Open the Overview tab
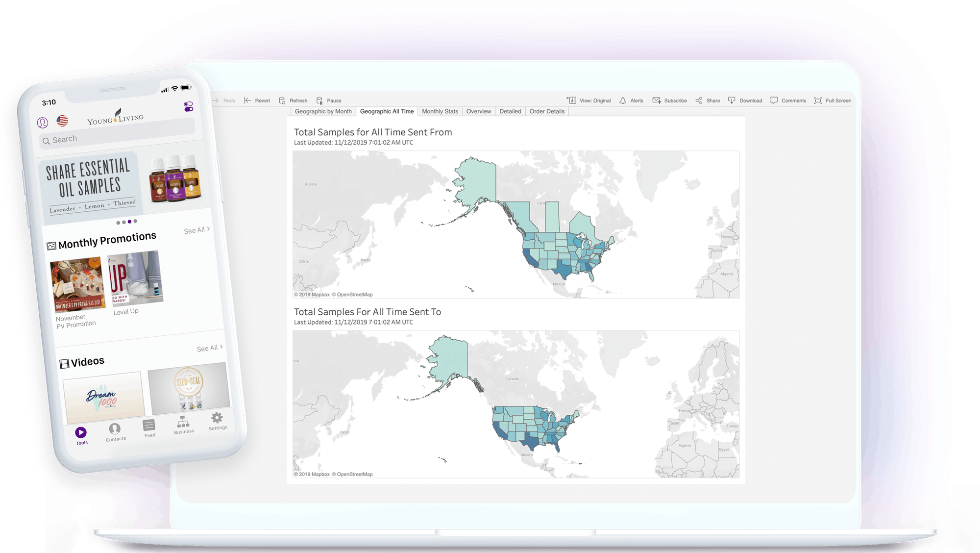Image resolution: width=980 pixels, height=553 pixels. 479,111
